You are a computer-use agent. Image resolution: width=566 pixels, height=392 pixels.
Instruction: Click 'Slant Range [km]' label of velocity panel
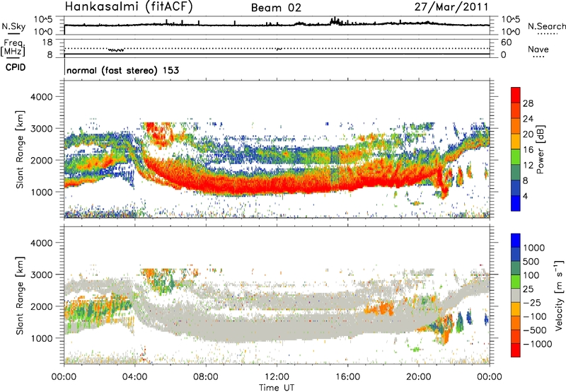click(x=20, y=296)
